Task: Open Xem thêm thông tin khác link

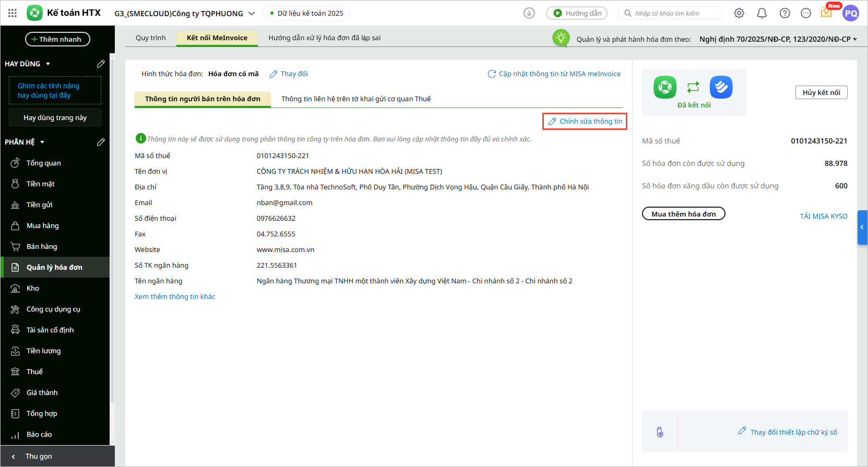Action: click(x=175, y=296)
